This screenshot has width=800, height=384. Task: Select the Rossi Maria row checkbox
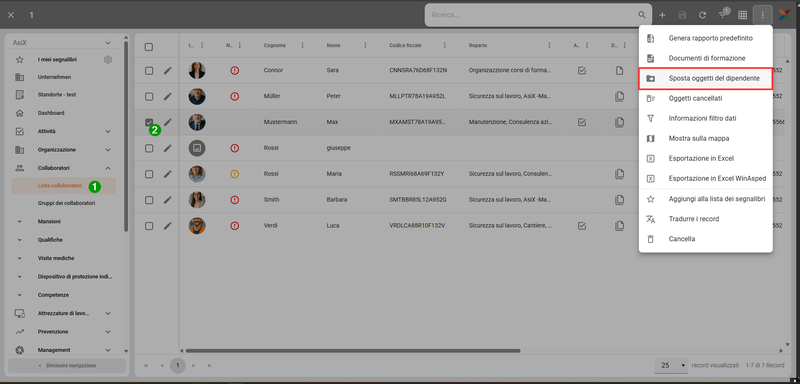[x=148, y=174]
